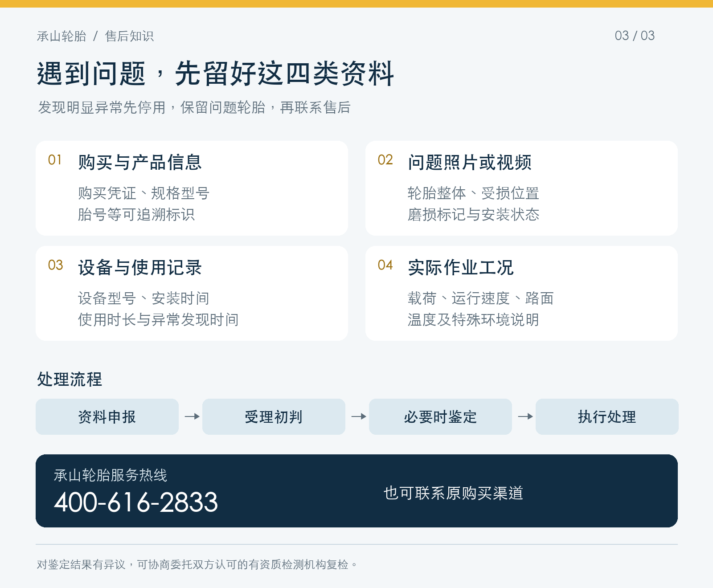The width and height of the screenshot is (713, 588).
Task: Click the 03 / 03 page indicator
Action: (635, 36)
